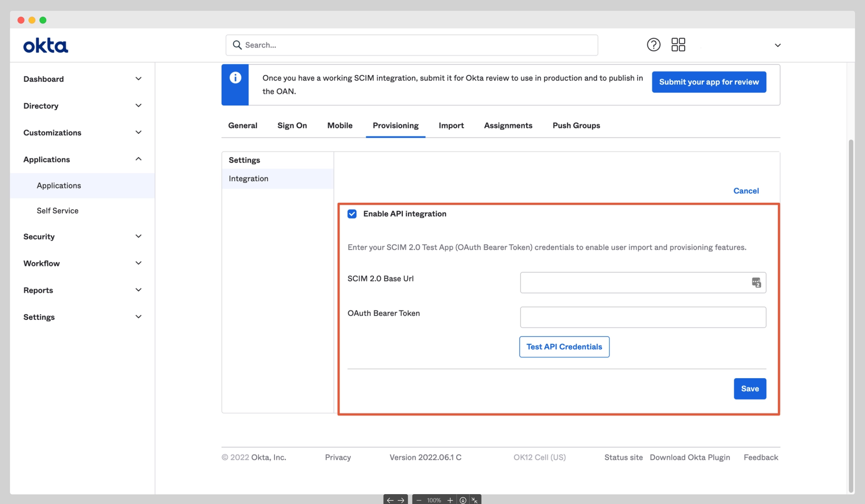Click the OAuth Bearer Token field
This screenshot has width=865, height=504.
click(643, 317)
